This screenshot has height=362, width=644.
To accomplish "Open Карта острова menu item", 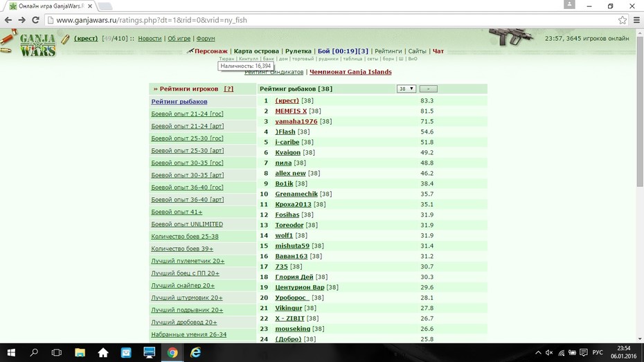I will pos(256,51).
